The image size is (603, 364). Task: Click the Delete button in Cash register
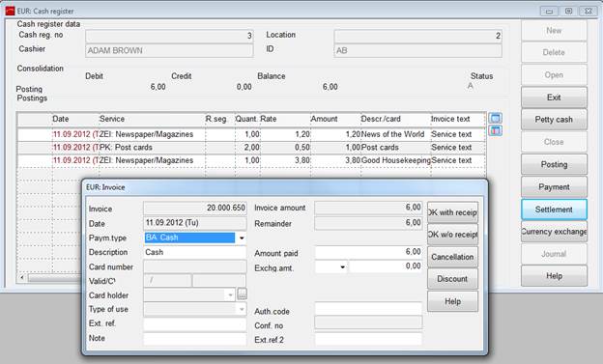click(x=554, y=52)
